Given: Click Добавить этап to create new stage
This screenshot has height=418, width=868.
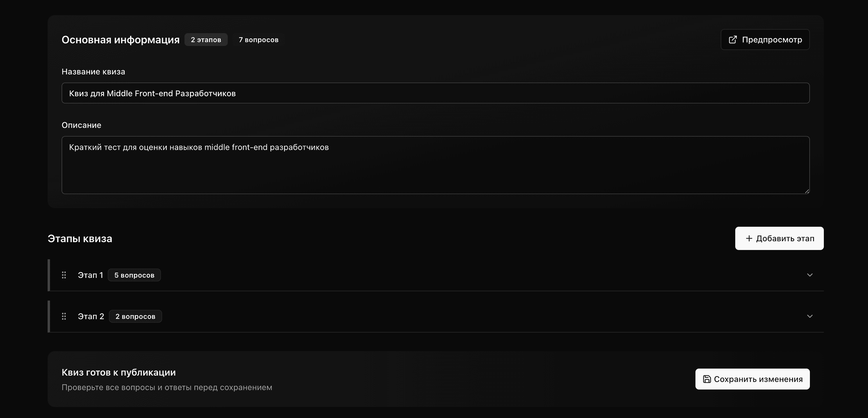Looking at the screenshot, I should click(x=779, y=238).
